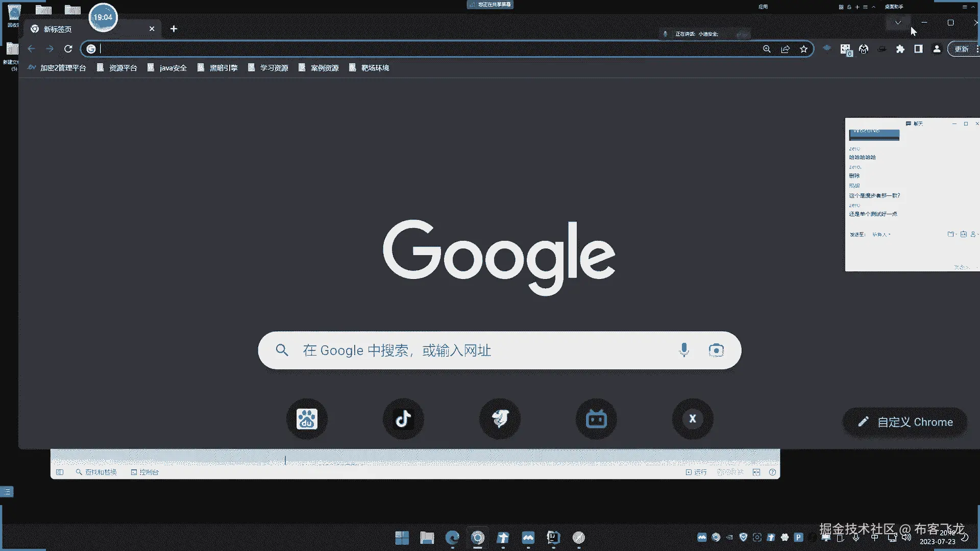Open the TikTok shortcut tile
Screen dimensions: 980x551
[x=403, y=419]
